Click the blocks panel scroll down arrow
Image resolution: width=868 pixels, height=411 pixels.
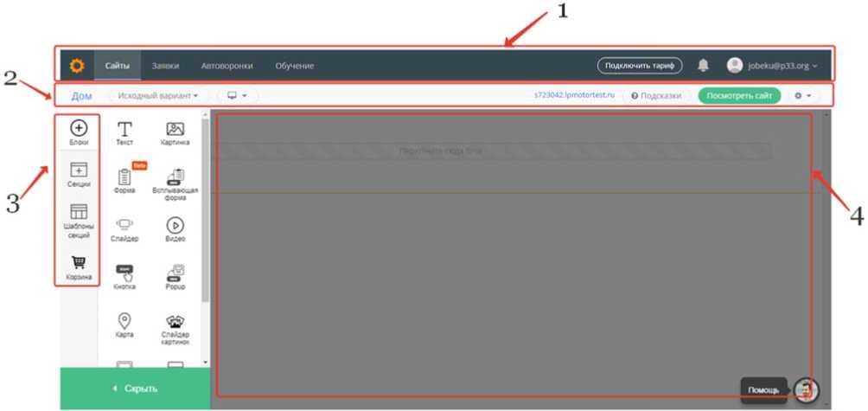[x=206, y=363]
